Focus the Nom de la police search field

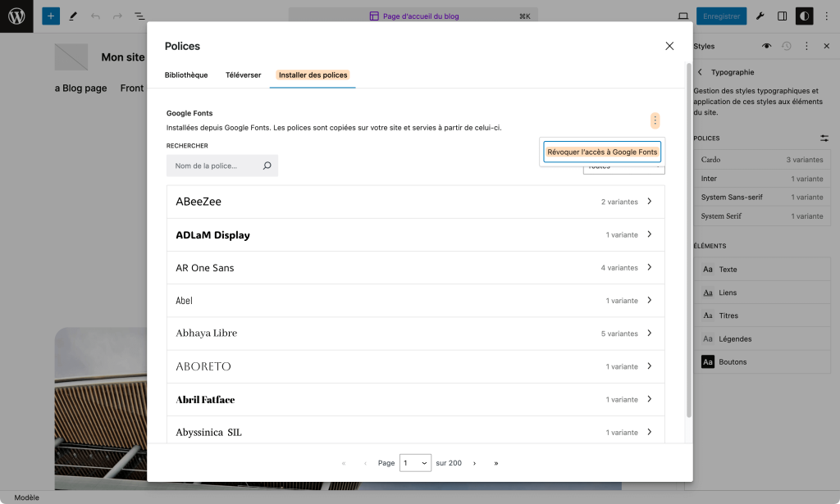[x=222, y=166]
